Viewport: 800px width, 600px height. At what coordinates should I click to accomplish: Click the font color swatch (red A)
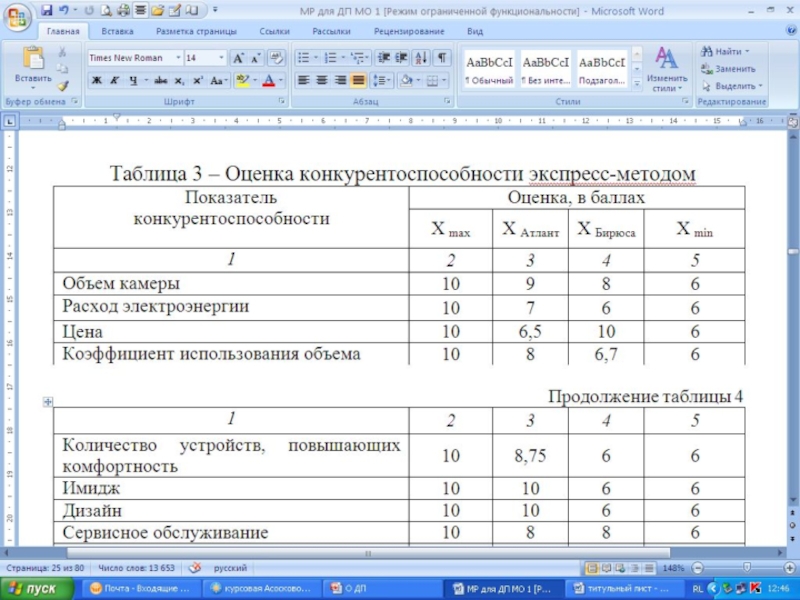click(269, 81)
